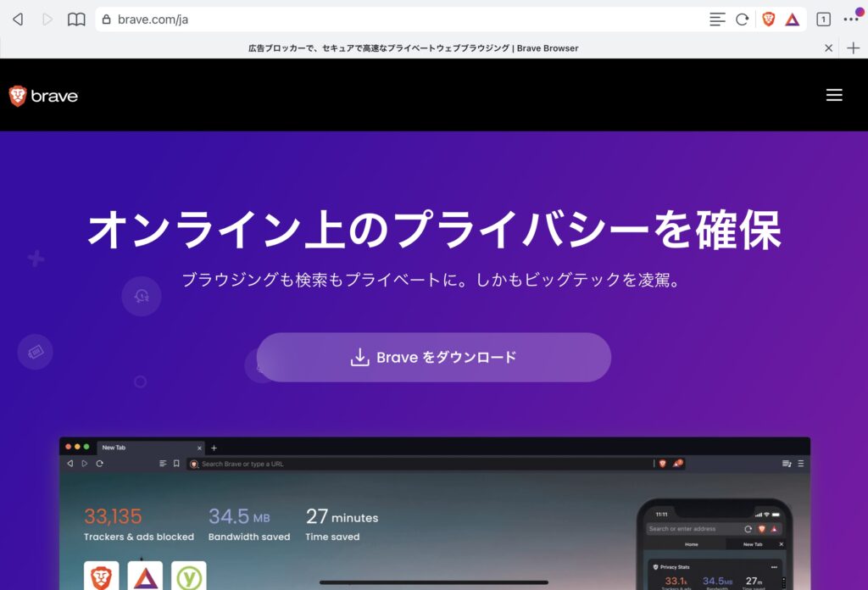Click the 27 minutes time saved stat

pos(342,524)
